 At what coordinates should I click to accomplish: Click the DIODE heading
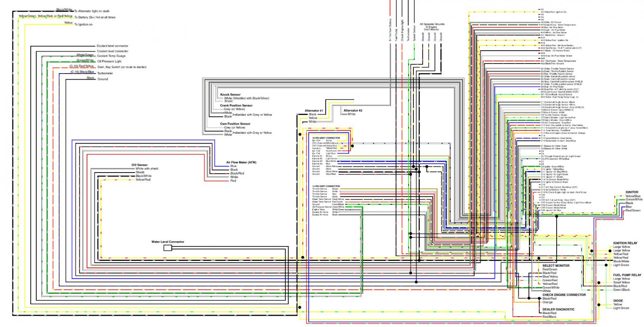[618, 301]
